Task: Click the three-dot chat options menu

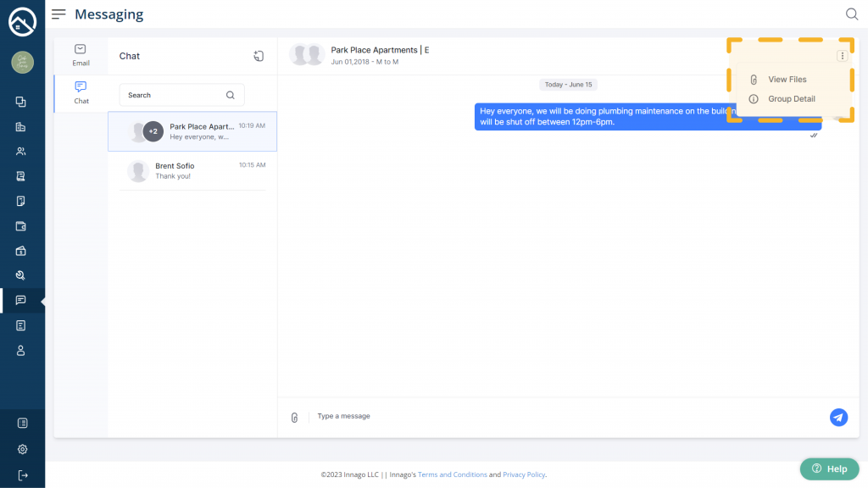Action: coord(842,56)
